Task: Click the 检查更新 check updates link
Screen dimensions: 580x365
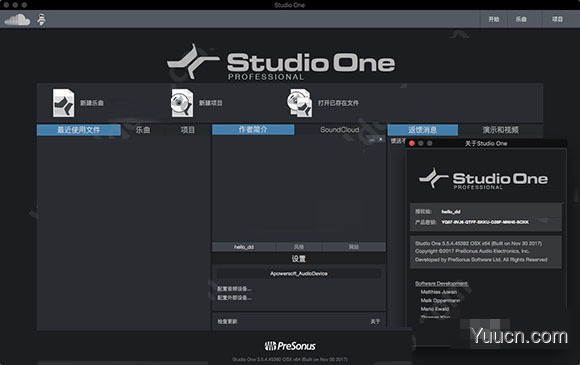Action: click(x=227, y=321)
